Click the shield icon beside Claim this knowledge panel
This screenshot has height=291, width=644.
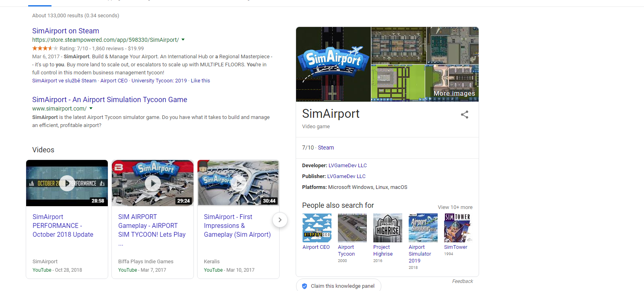click(305, 286)
